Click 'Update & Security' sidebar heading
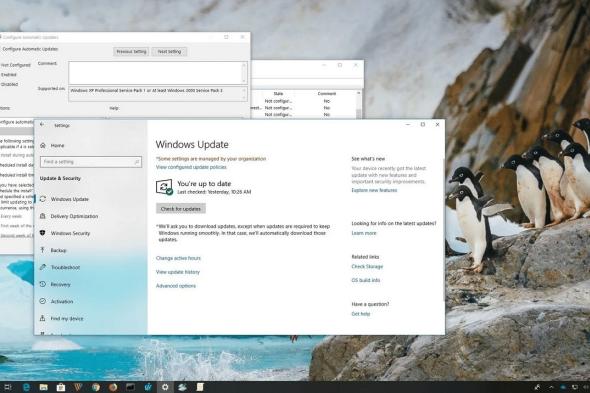Image resolution: width=590 pixels, height=393 pixels. click(60, 178)
